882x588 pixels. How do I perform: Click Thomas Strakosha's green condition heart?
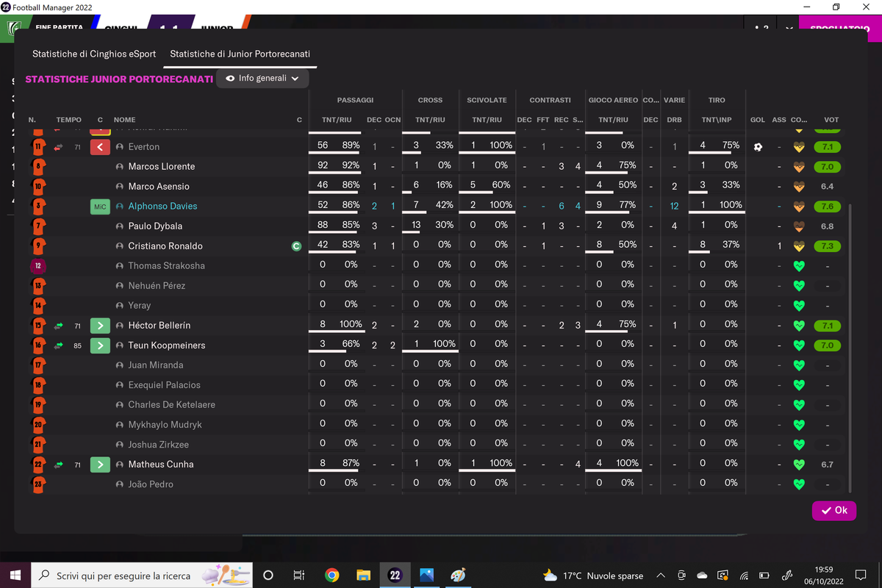pos(799,266)
